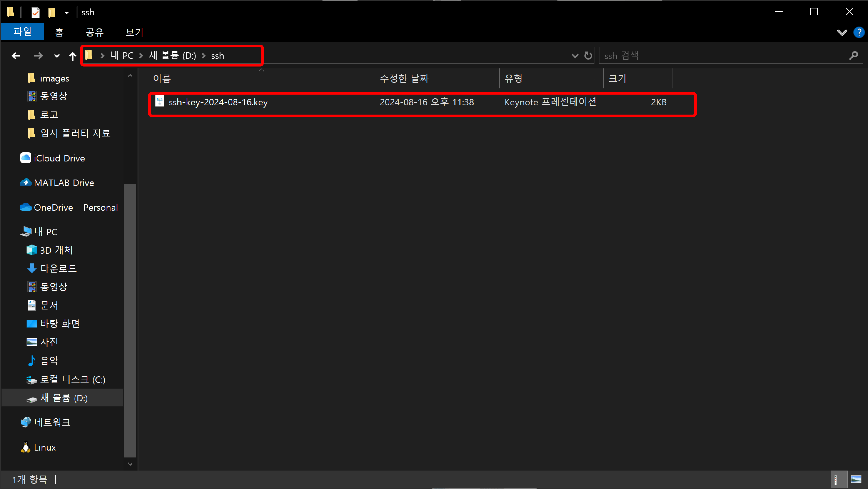Click the properties quick access icon
Image resolution: width=868 pixels, height=489 pixels.
click(x=35, y=12)
